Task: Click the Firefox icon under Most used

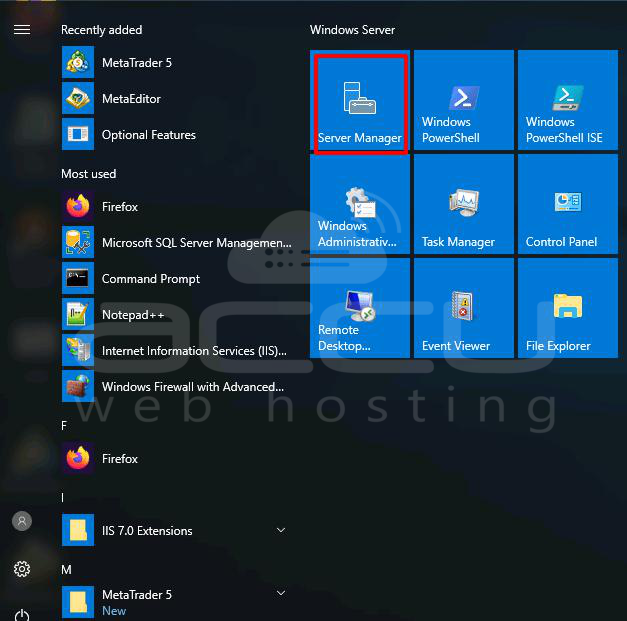Action: (x=78, y=206)
